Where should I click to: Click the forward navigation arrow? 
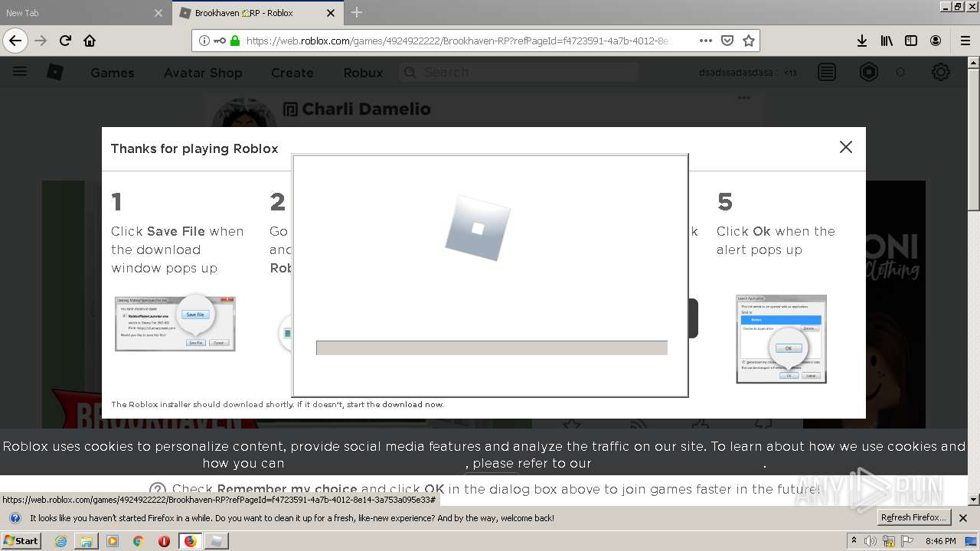[x=41, y=41]
